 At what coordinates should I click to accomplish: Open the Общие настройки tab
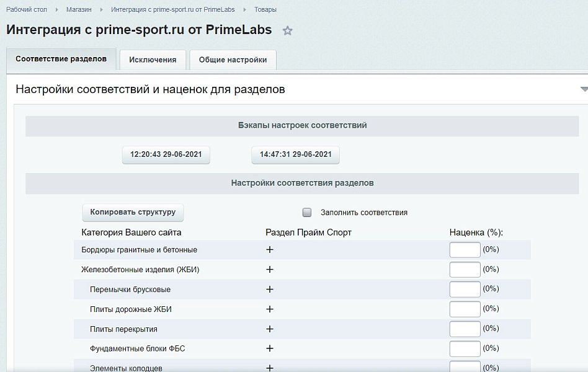pyautogui.click(x=233, y=60)
